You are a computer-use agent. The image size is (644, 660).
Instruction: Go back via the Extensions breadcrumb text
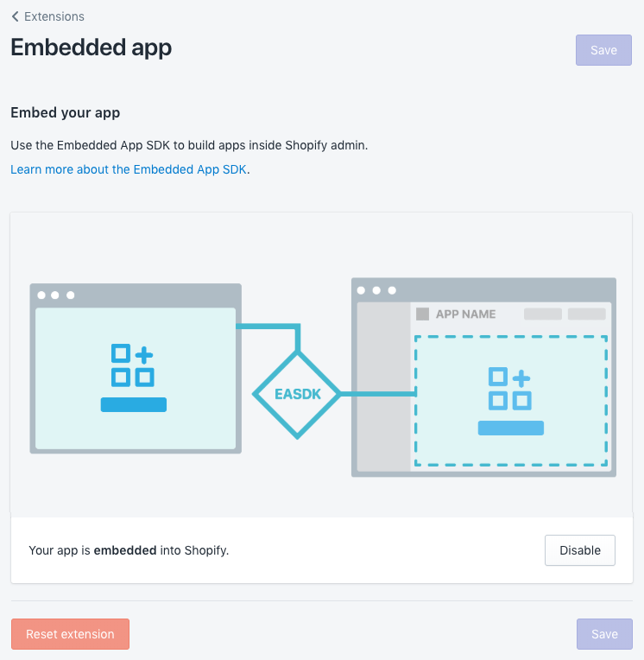[x=54, y=16]
